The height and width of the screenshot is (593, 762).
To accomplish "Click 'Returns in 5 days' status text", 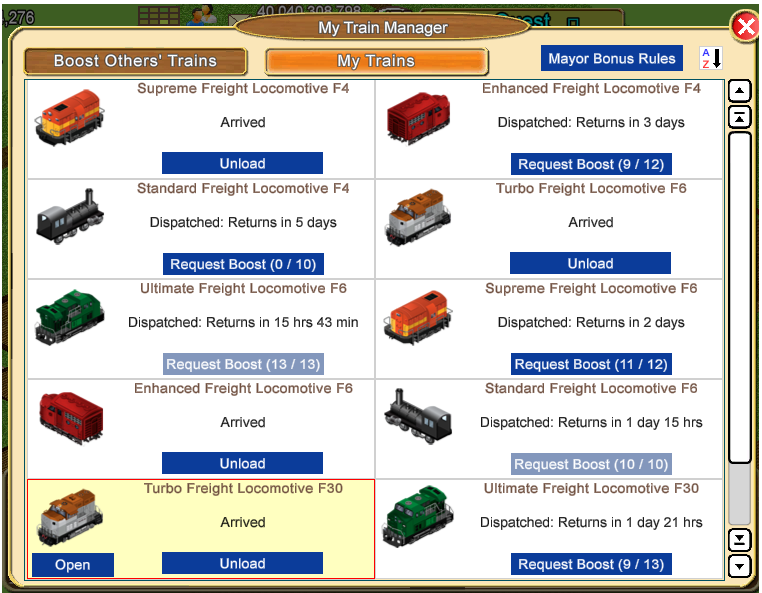I will (x=282, y=223).
